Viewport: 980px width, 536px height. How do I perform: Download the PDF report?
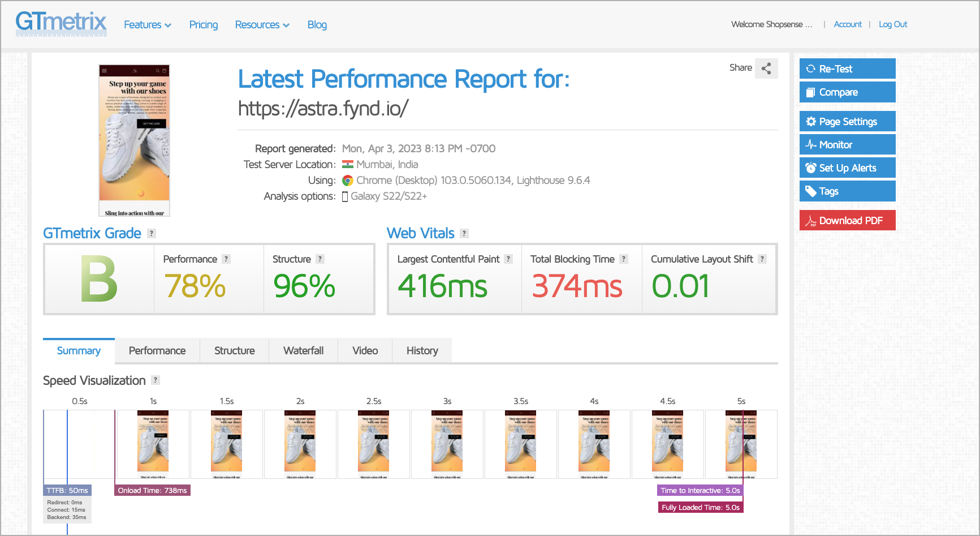(847, 220)
